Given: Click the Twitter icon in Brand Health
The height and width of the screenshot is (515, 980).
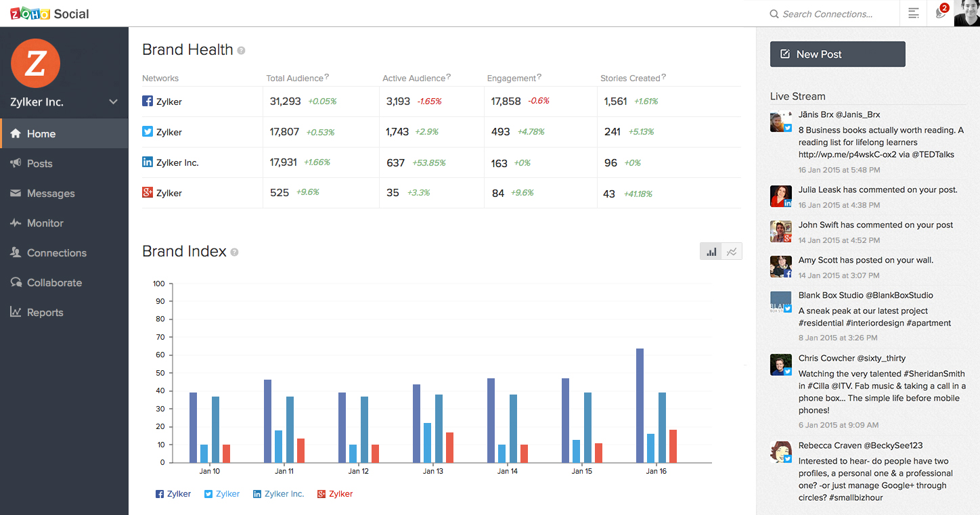Looking at the screenshot, I should point(148,132).
